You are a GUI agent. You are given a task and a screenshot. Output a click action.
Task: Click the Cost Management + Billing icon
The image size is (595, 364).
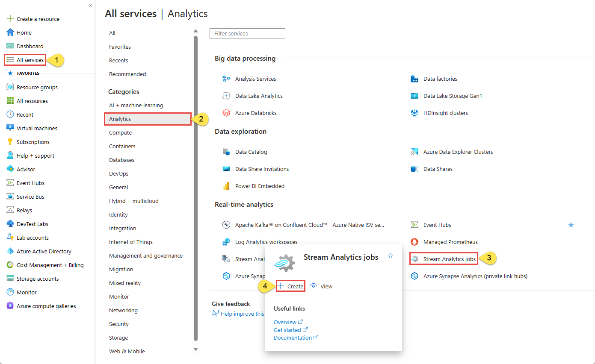pos(10,265)
